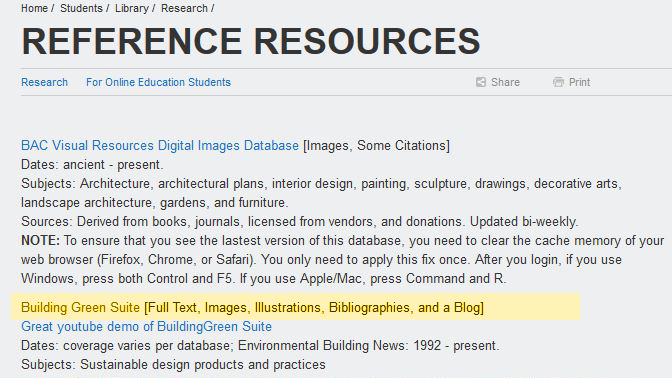Click the Share text label
This screenshot has height=378, width=672.
point(505,82)
